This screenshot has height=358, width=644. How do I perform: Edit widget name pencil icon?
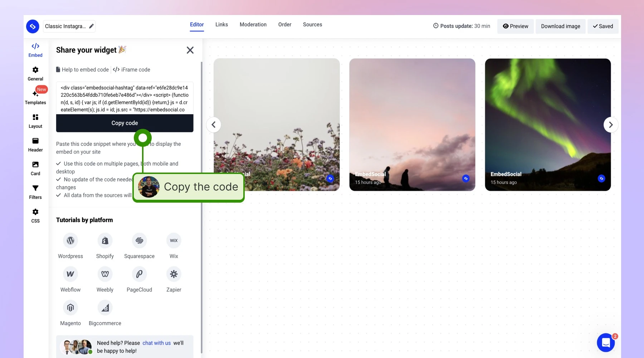[x=91, y=26]
